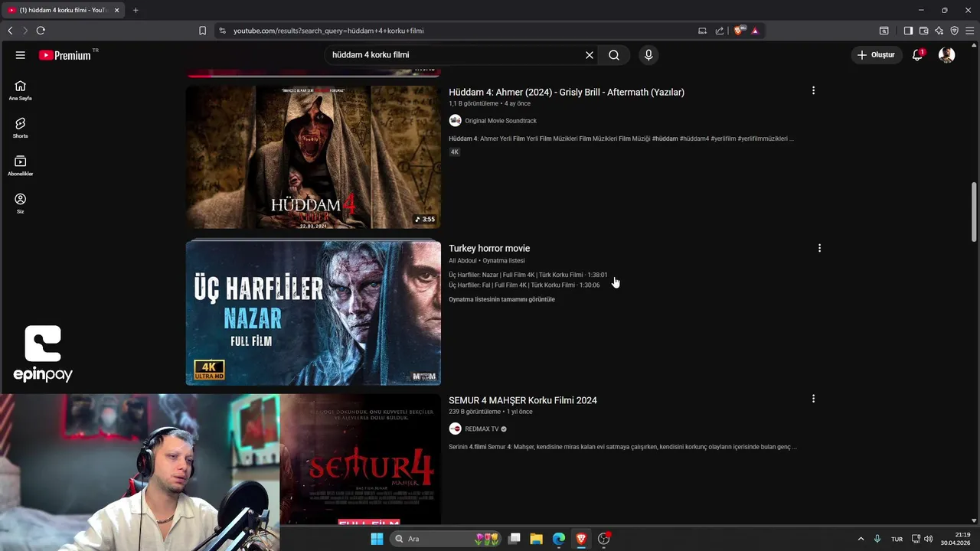The height and width of the screenshot is (551, 980).
Task: Open more options for Hüddam 4: Ahmer video
Action: pos(813,90)
